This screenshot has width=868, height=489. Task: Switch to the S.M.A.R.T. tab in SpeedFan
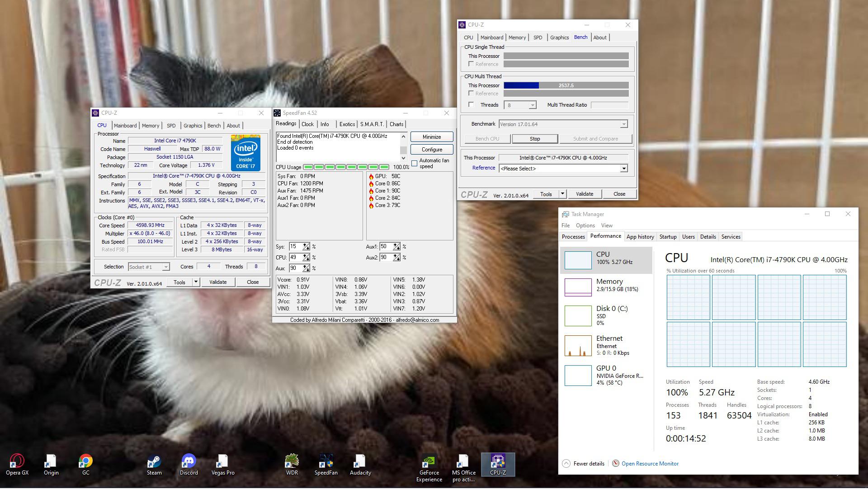(372, 124)
